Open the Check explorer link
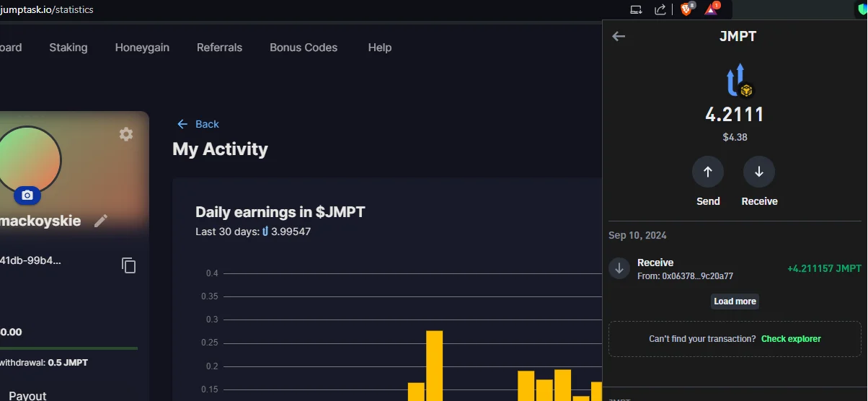 [791, 339]
